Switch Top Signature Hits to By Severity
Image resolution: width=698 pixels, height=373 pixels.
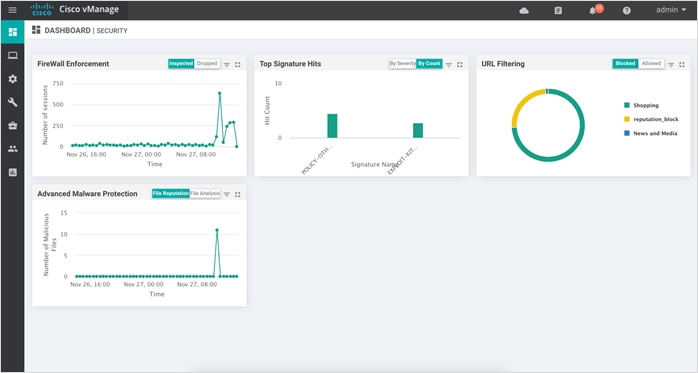point(402,64)
